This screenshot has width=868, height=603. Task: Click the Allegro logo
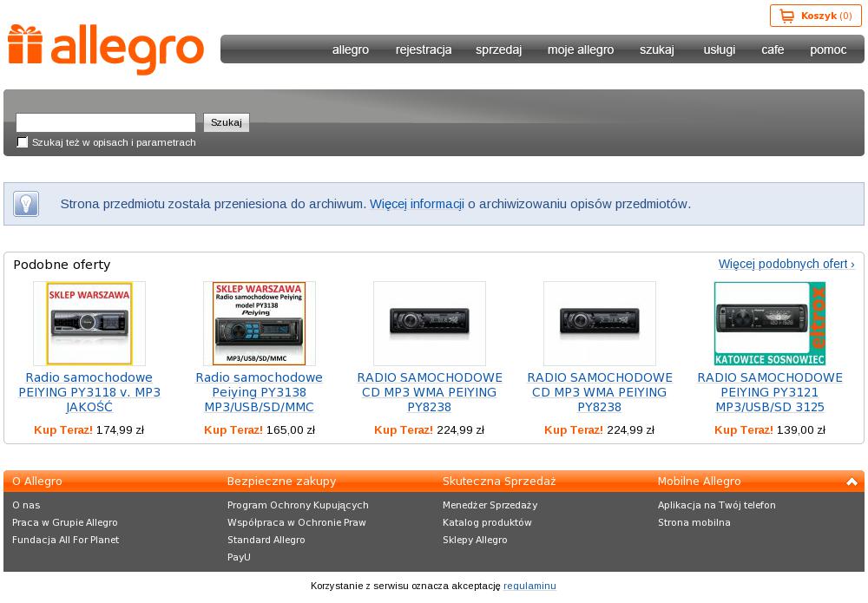pyautogui.click(x=106, y=49)
